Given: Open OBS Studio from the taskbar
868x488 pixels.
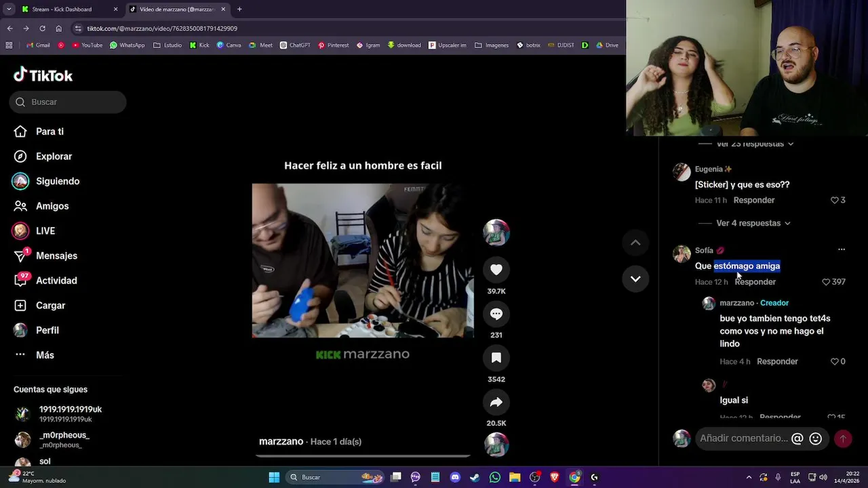Looking at the screenshot, I should 535,477.
